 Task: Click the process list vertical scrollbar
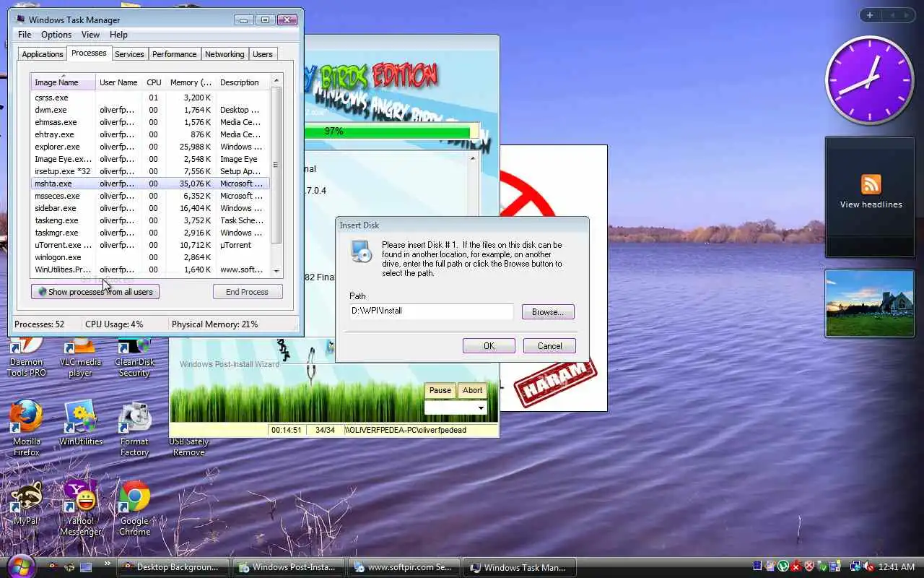point(276,165)
